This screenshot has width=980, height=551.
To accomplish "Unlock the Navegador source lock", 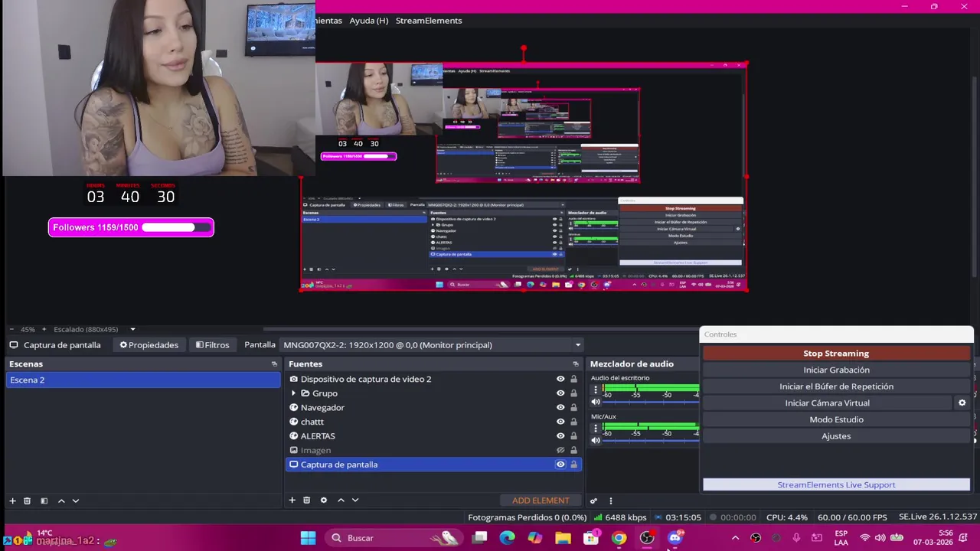I will tap(573, 407).
